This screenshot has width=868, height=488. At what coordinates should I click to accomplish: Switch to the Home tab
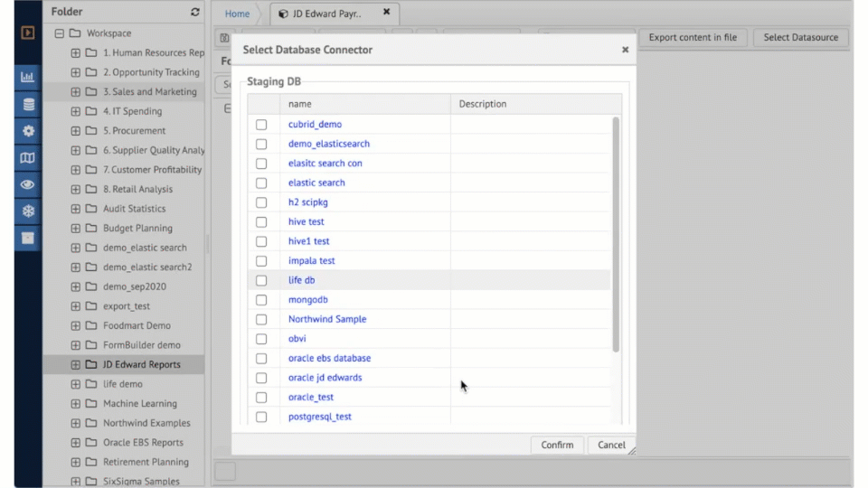237,14
